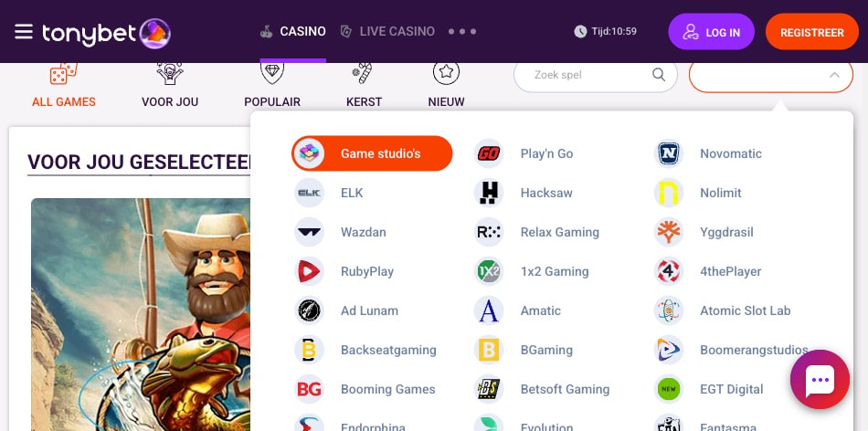
Task: Select Game studio's option in dropdown
Action: point(372,153)
